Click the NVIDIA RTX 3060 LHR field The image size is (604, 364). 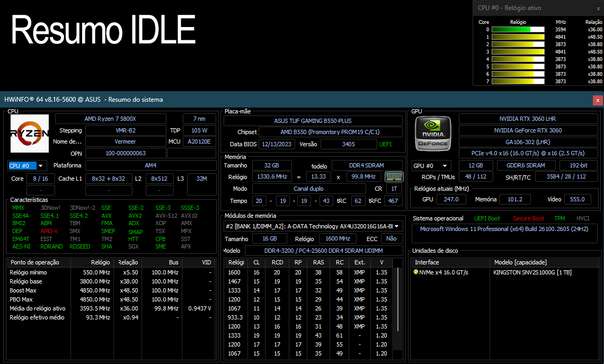[528, 119]
